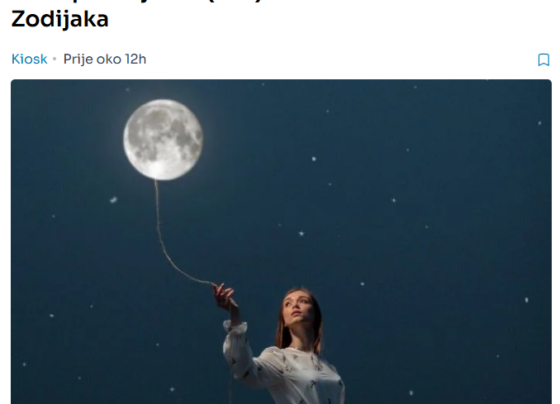
Task: Click the bright star left of the string
Action: click(113, 200)
